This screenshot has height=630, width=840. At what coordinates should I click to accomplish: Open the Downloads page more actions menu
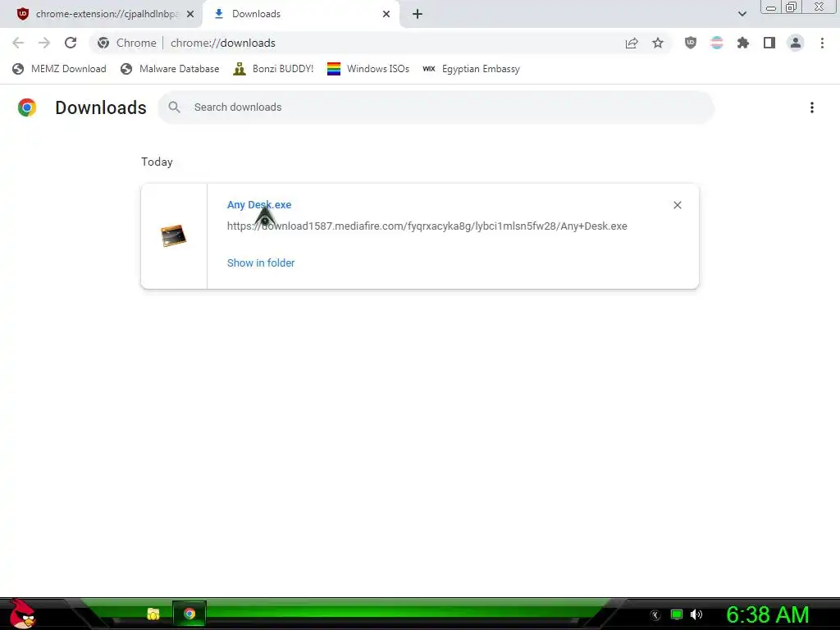pyautogui.click(x=812, y=107)
